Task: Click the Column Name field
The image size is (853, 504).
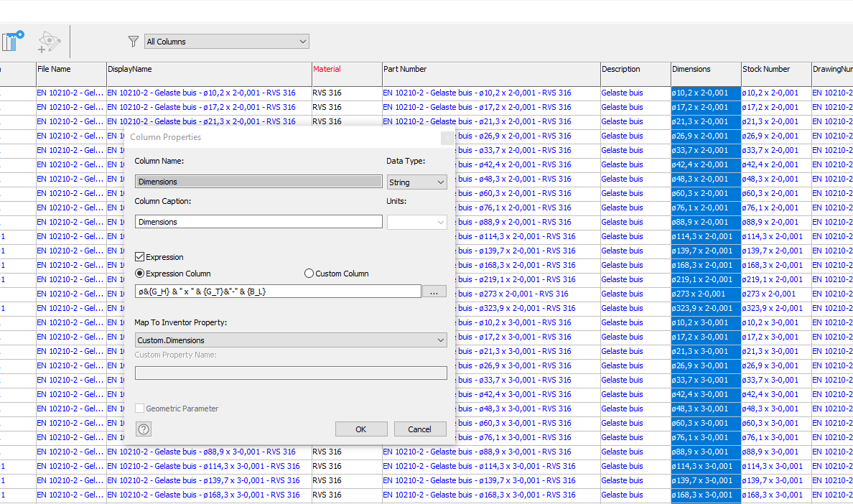Action: tap(258, 182)
